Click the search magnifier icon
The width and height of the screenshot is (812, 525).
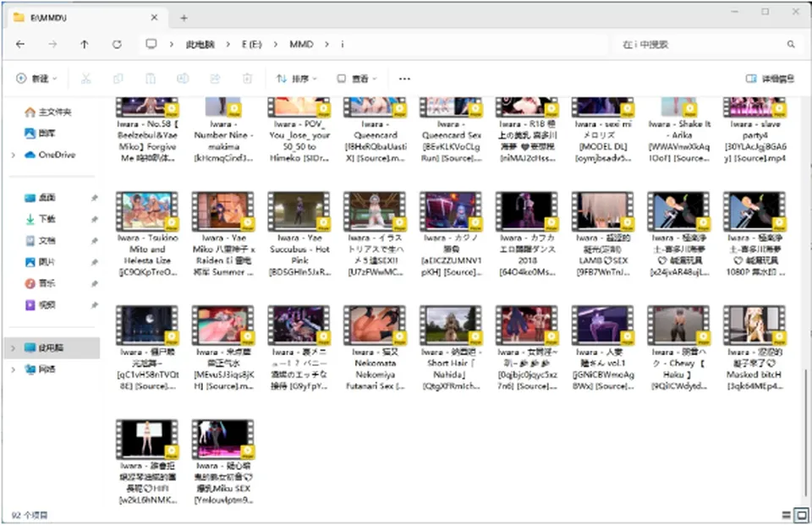click(x=791, y=45)
